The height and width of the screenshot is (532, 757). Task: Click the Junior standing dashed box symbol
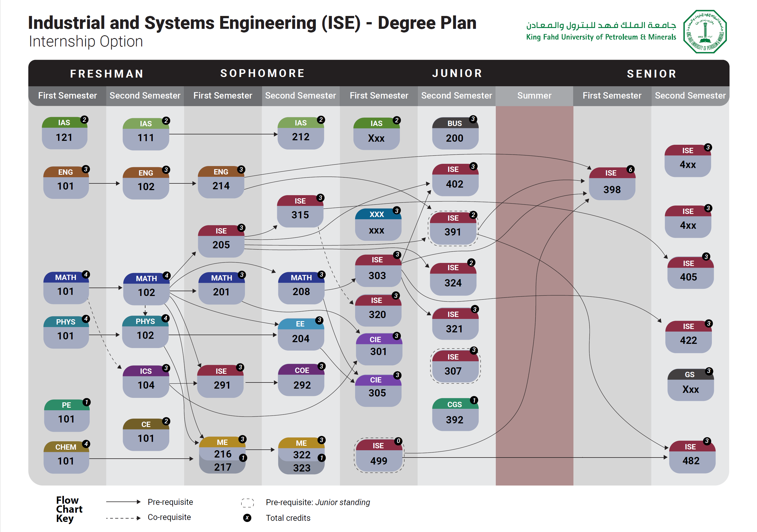(247, 503)
